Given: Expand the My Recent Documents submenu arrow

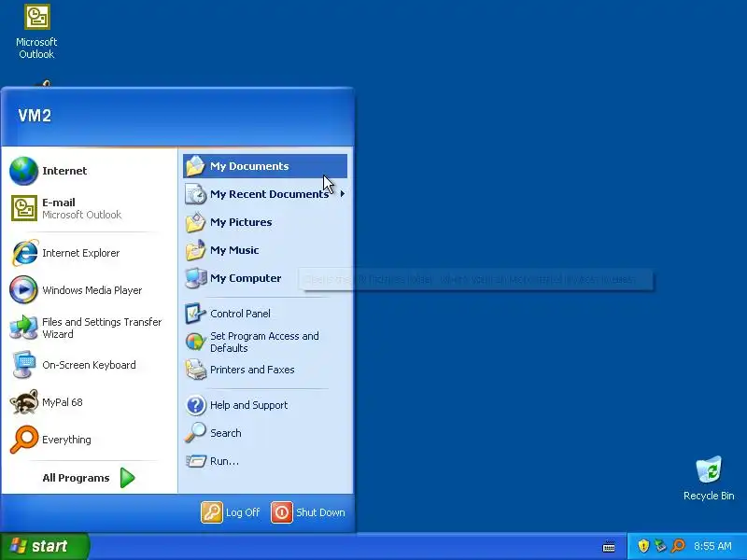Looking at the screenshot, I should point(343,194).
